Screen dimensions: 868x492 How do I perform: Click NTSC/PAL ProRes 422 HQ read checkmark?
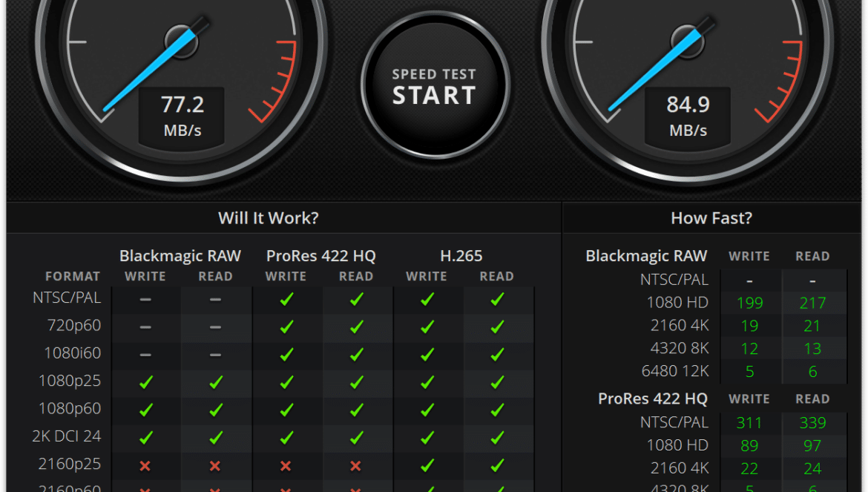[x=357, y=299]
